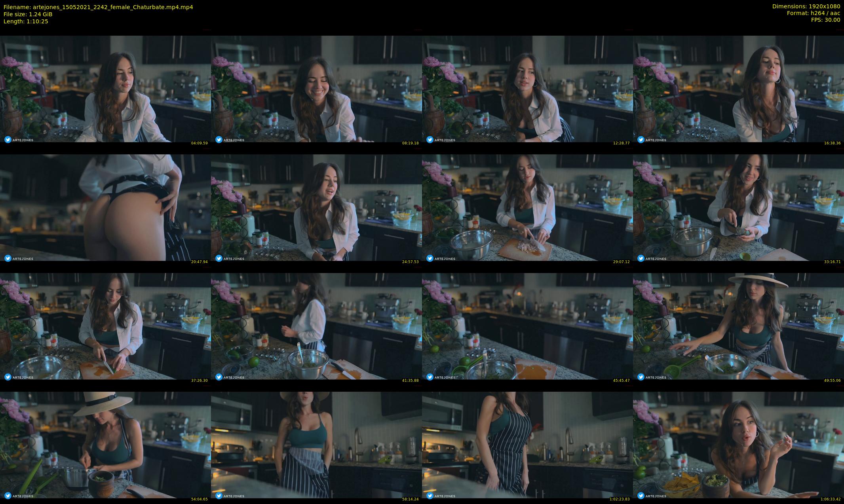The image size is (844, 504).
Task: Click the Twitter icon in the 1:06:33.42 thumbnail
Action: [641, 496]
